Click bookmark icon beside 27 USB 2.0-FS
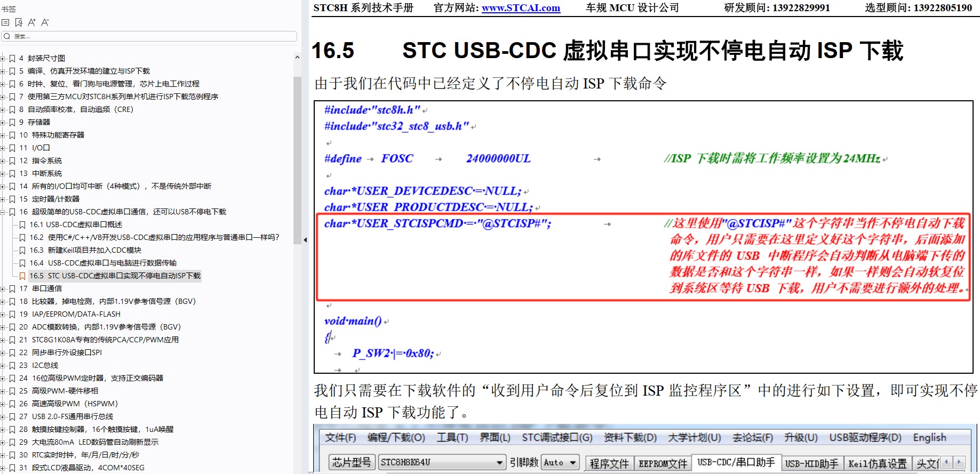The height and width of the screenshot is (474, 980). click(x=12, y=416)
